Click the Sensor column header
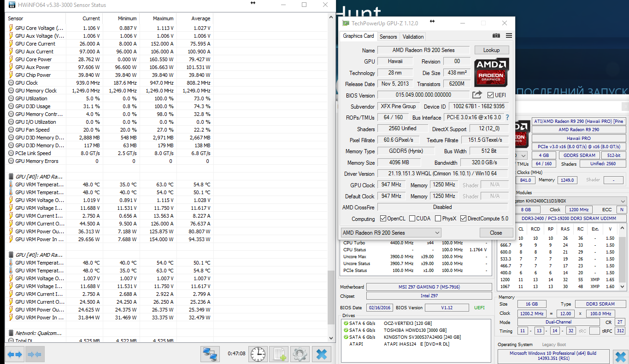Viewport: 629px width, 364px height. [x=36, y=18]
